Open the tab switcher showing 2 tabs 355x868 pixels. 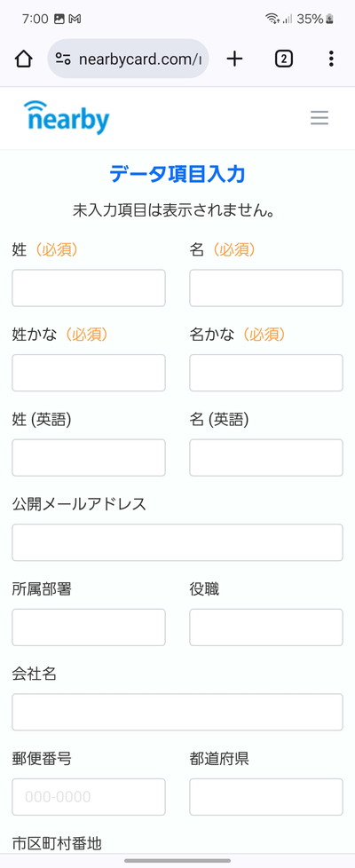coord(284,59)
